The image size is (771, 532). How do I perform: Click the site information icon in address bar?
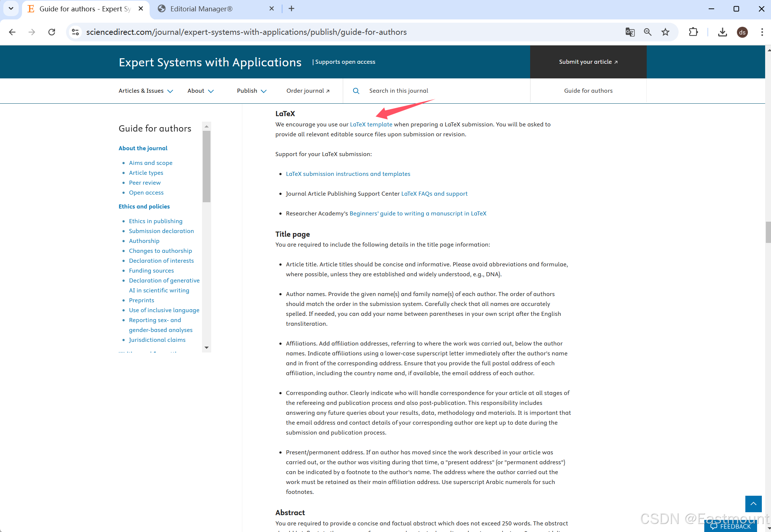point(76,32)
